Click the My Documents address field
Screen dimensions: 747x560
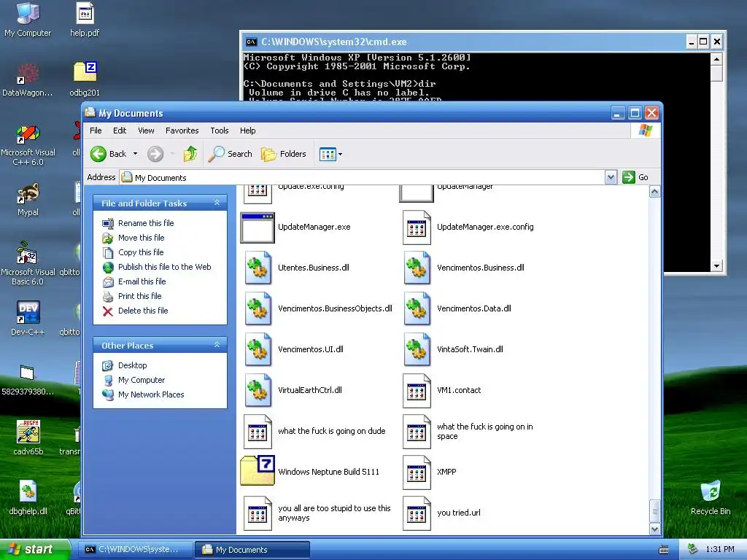point(362,178)
